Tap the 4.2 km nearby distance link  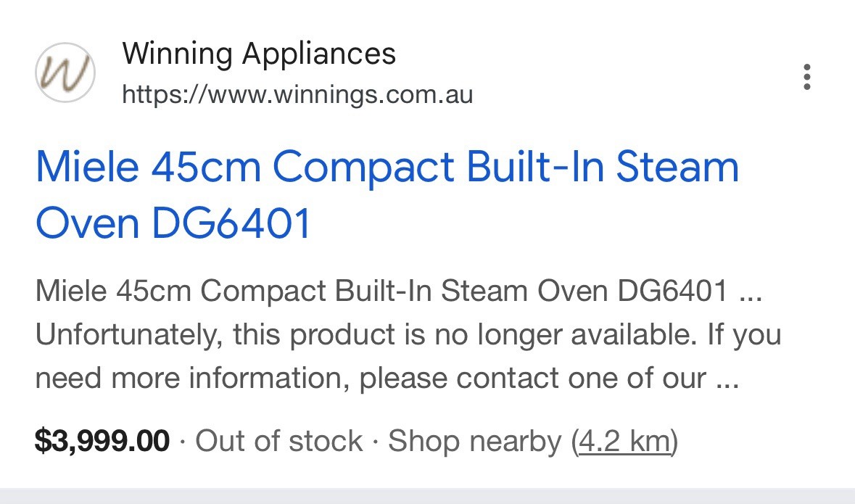point(624,441)
